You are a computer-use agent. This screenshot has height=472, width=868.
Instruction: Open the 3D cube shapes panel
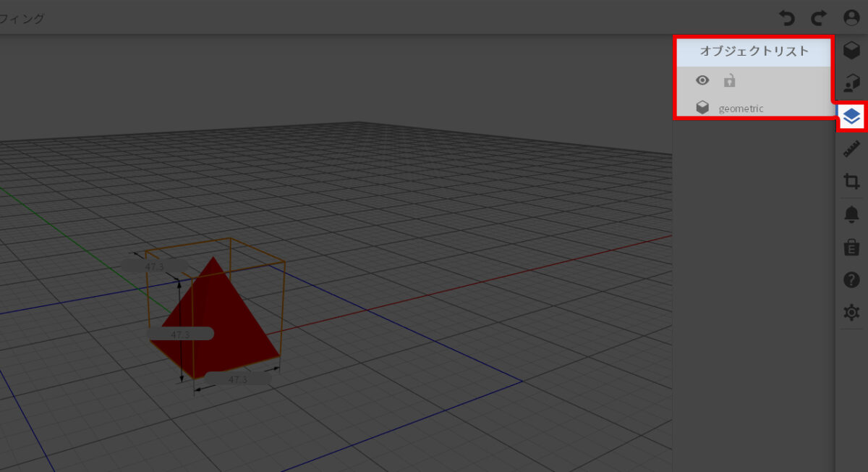pos(851,51)
